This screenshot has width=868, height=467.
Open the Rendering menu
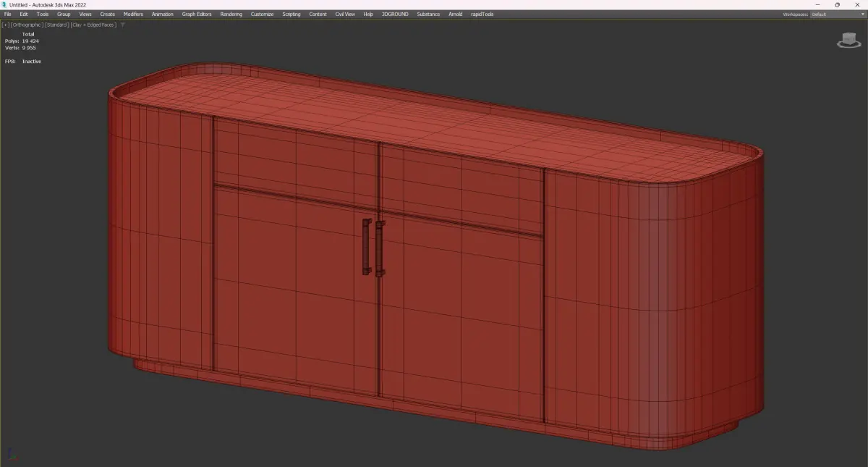coord(231,14)
